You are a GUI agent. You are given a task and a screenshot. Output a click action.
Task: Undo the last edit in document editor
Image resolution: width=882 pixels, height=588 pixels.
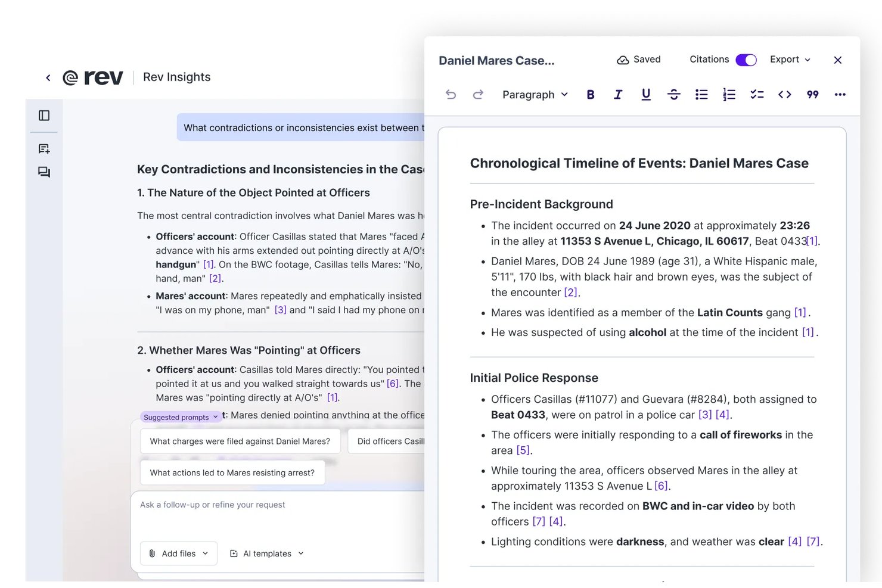[451, 94]
